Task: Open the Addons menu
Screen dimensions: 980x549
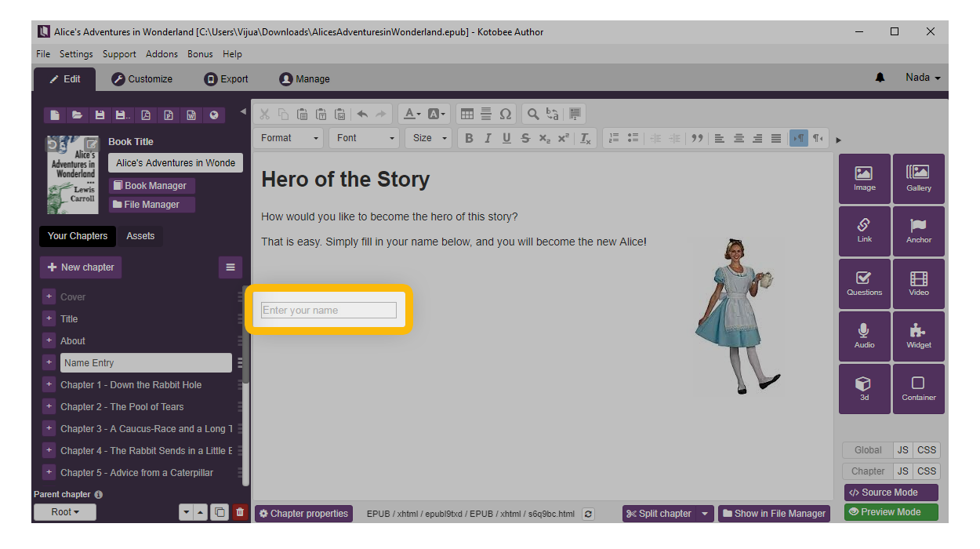Action: (x=162, y=54)
